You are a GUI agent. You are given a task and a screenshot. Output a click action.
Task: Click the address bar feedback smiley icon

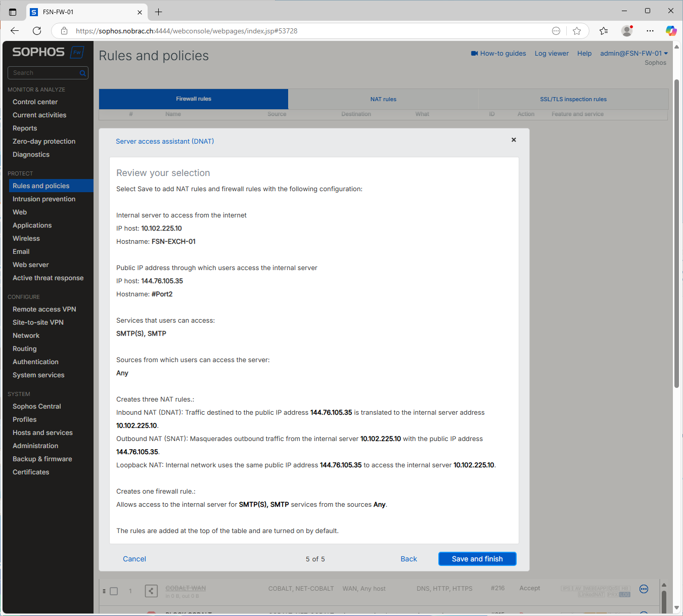tap(556, 31)
